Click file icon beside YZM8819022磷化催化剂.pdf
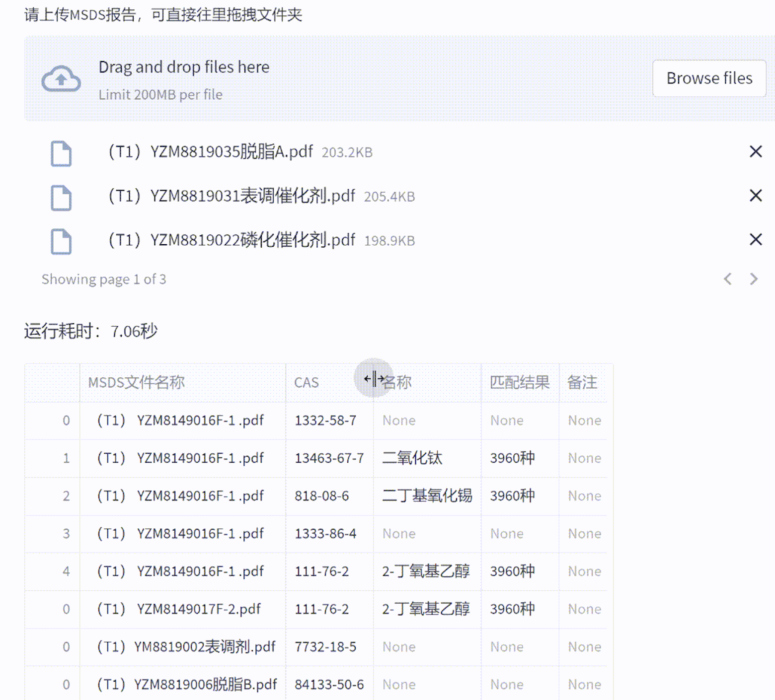 click(61, 242)
